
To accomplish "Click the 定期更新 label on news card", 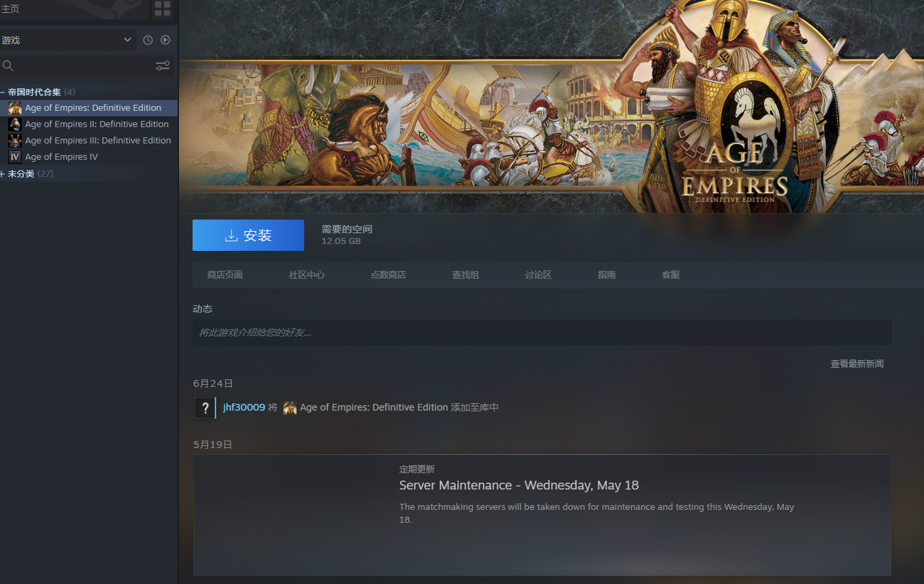I will click(417, 469).
